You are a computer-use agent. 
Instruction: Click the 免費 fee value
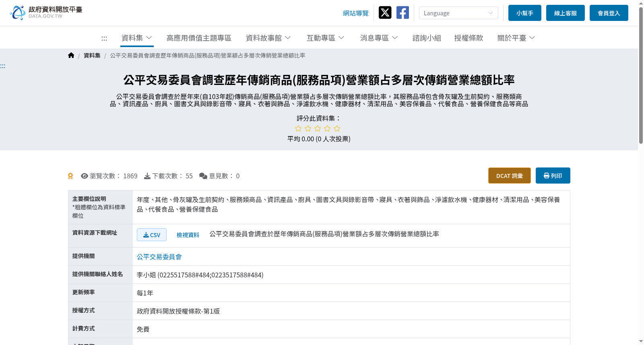pos(143,329)
